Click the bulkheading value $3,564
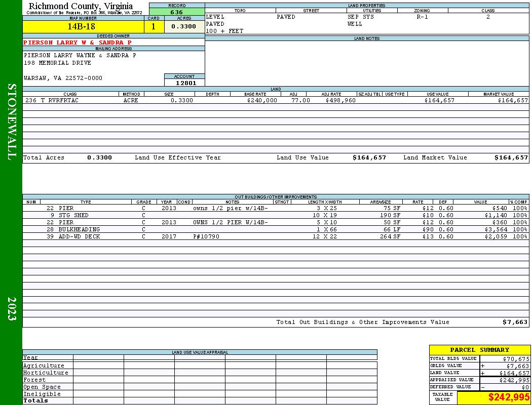532x405 pixels. [x=496, y=229]
